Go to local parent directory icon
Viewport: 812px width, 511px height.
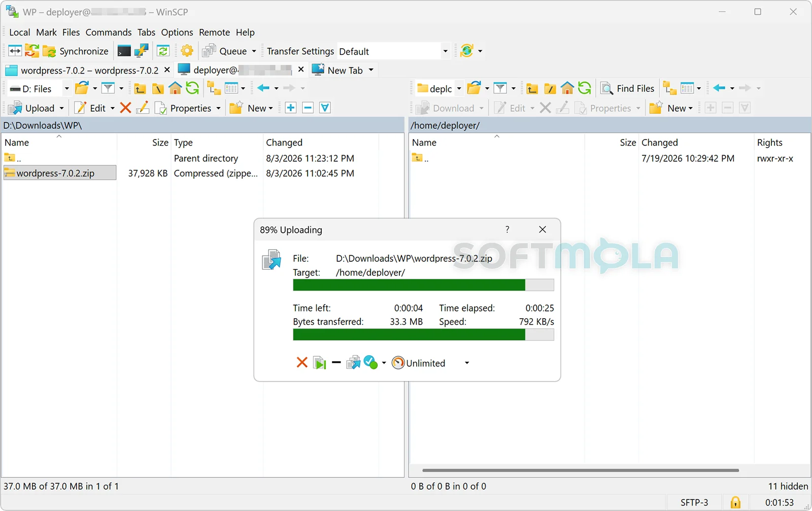point(141,89)
